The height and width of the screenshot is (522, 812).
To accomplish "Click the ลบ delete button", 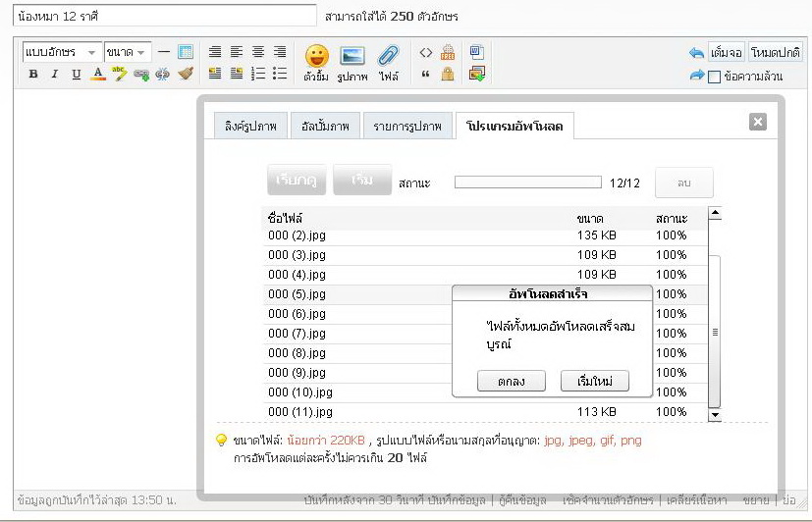I will coord(683,183).
